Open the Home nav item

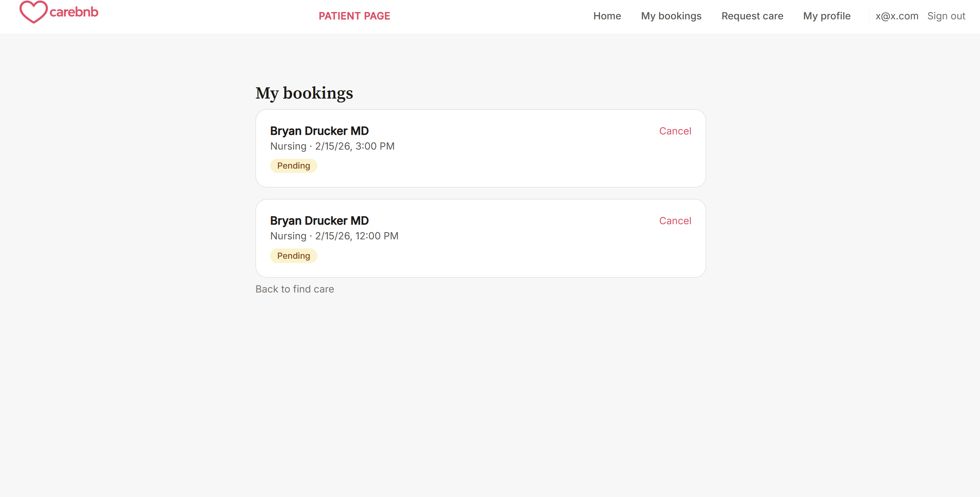607,16
